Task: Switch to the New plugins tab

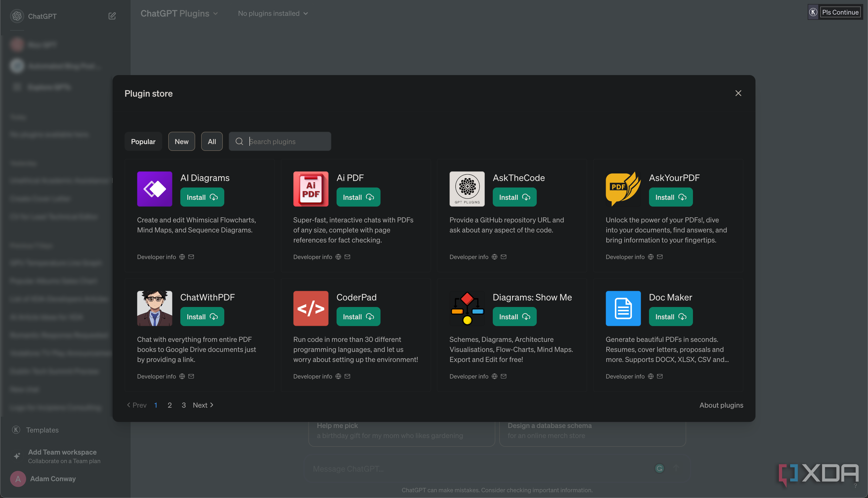Action: (181, 141)
